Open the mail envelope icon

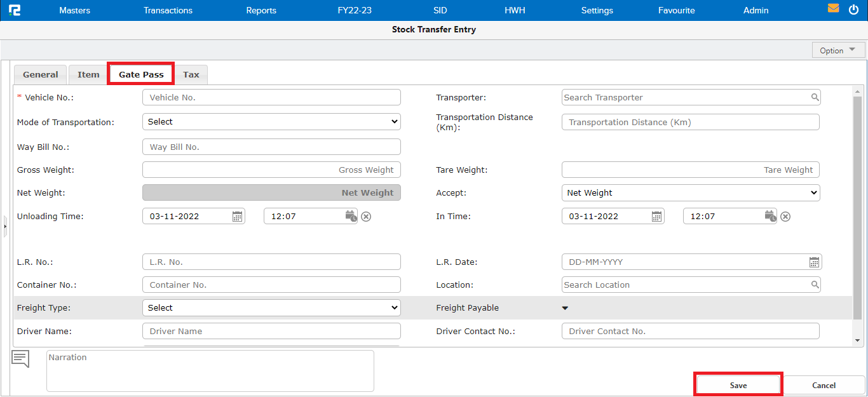click(833, 9)
